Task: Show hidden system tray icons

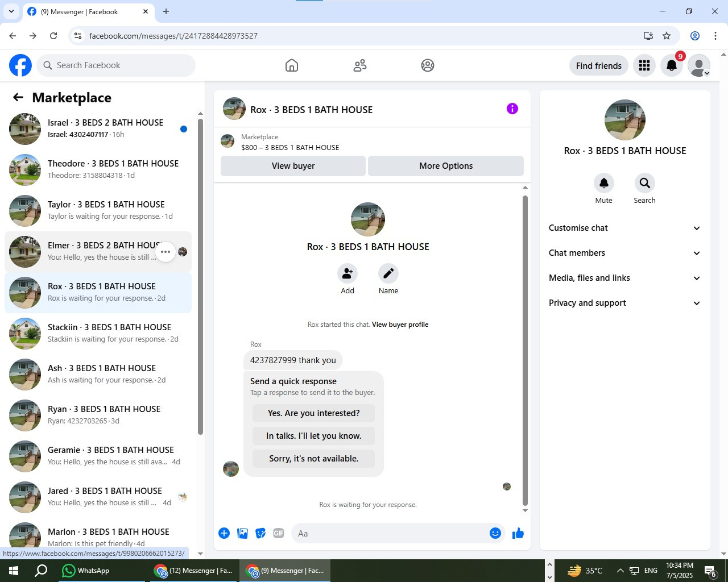Action: tap(620, 571)
